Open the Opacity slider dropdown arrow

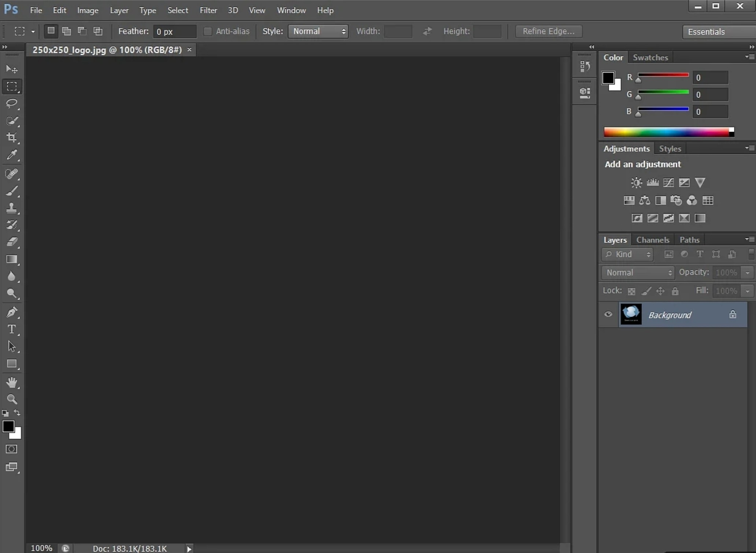pos(748,273)
